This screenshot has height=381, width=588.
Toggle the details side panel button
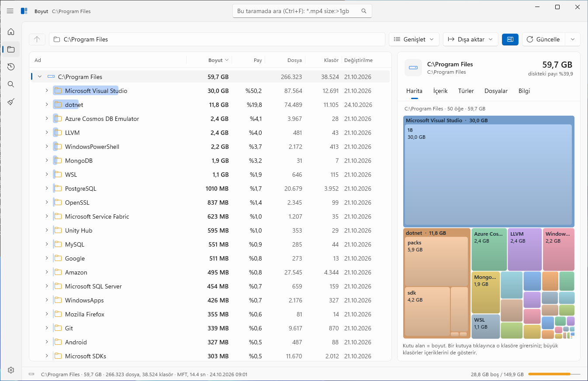tap(510, 39)
